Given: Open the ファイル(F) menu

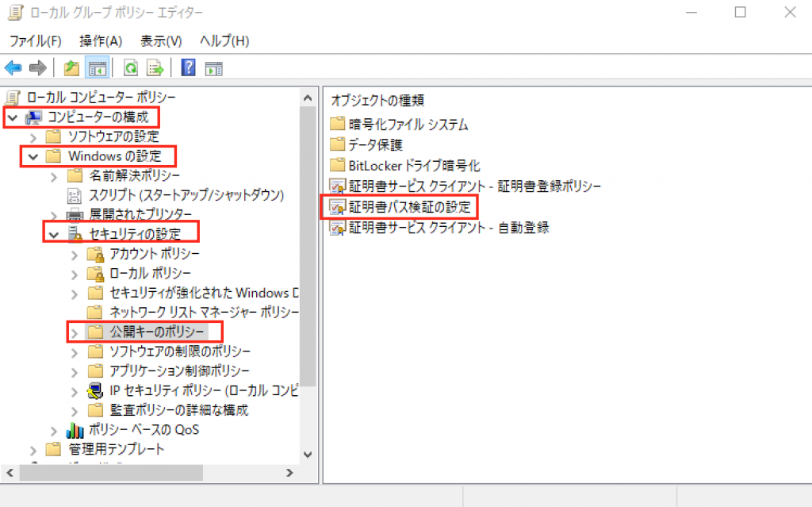Looking at the screenshot, I should (36, 40).
